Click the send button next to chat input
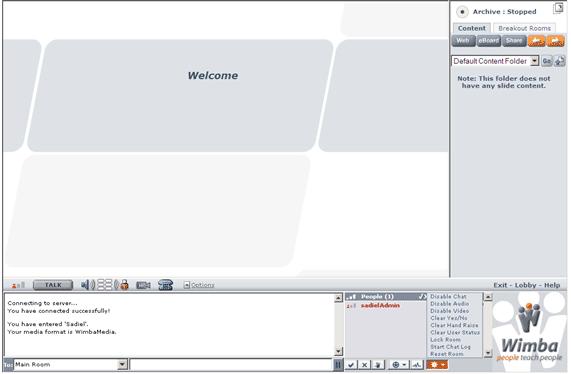Screen dimensions: 571x374 pyautogui.click(x=338, y=365)
